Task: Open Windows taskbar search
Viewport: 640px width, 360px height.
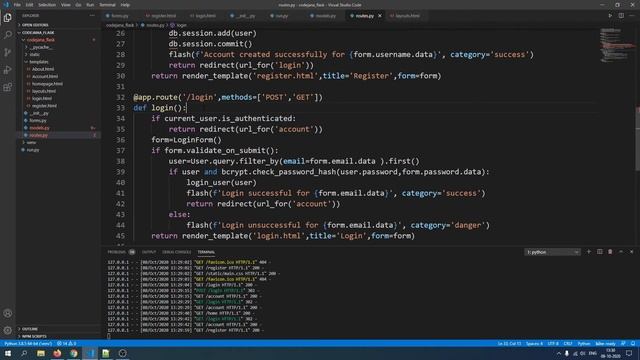Action: (24, 353)
